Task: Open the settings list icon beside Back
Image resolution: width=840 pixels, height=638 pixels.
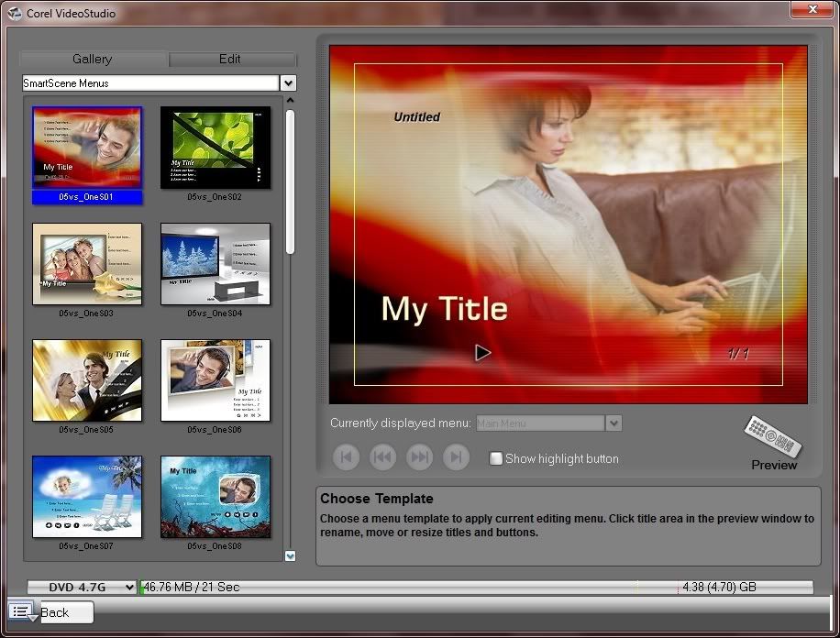Action: (x=22, y=611)
